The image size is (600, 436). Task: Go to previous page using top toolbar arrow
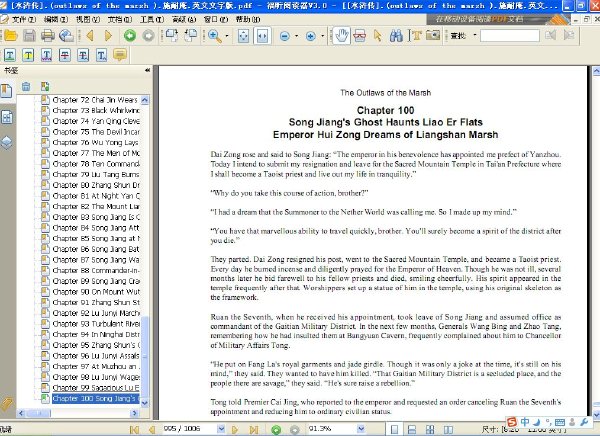click(90, 36)
